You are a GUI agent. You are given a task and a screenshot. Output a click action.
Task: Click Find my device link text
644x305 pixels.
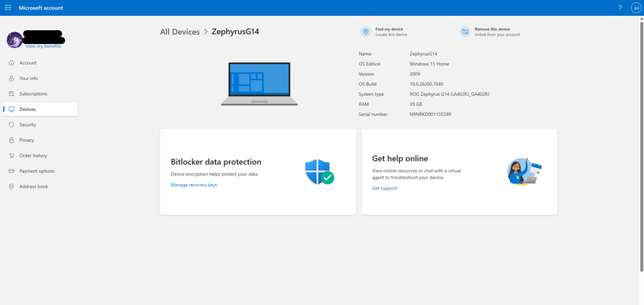[x=389, y=29]
